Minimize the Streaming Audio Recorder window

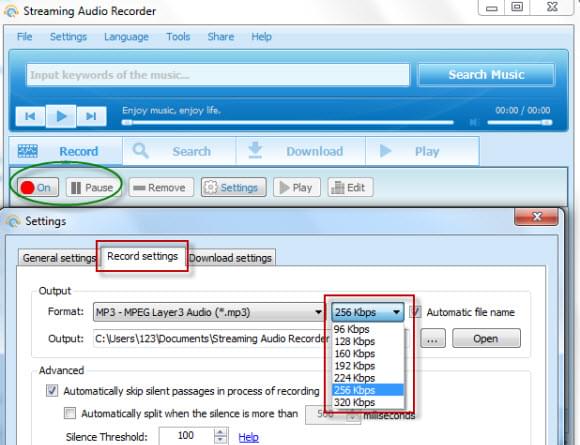tap(491, 7)
